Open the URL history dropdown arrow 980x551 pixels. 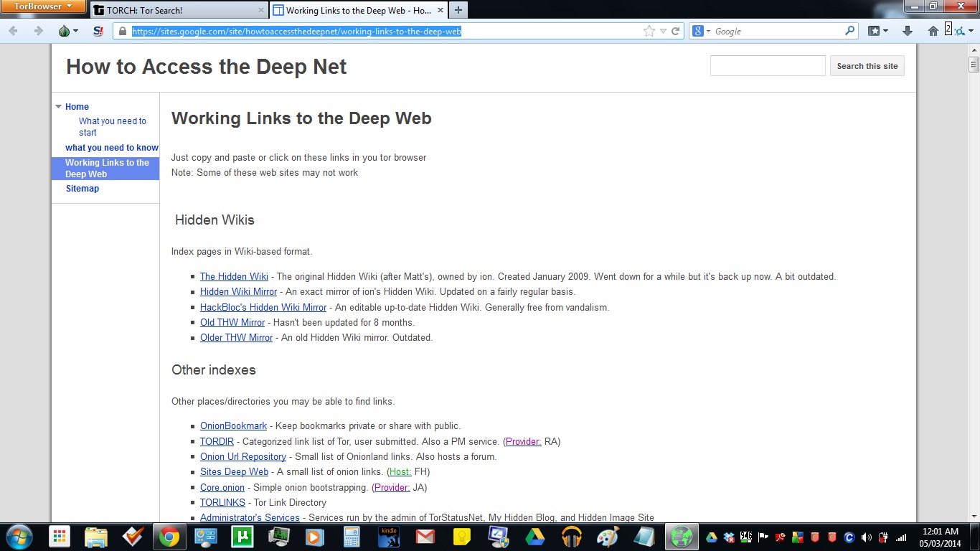663,31
